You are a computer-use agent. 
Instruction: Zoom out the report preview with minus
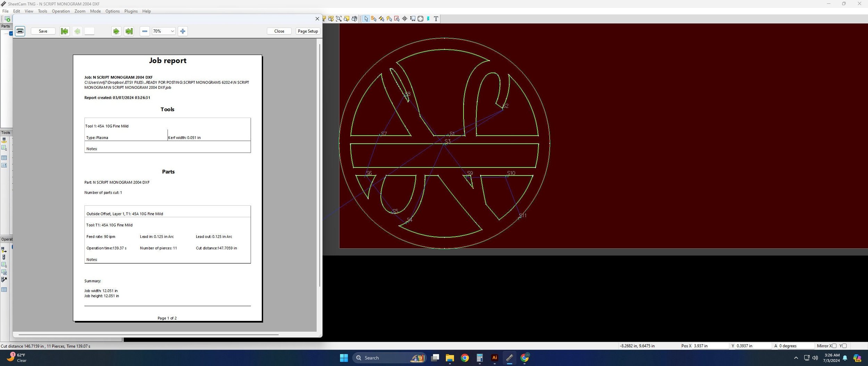145,31
